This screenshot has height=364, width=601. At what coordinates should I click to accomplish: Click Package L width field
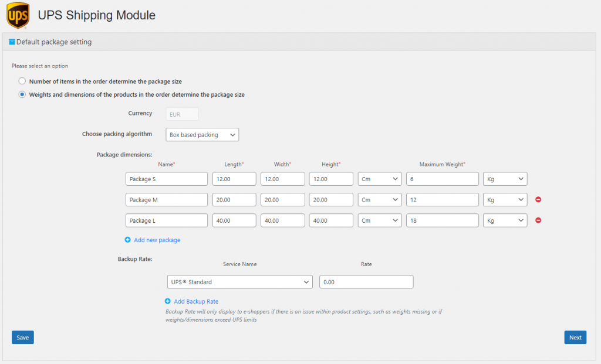(x=282, y=220)
